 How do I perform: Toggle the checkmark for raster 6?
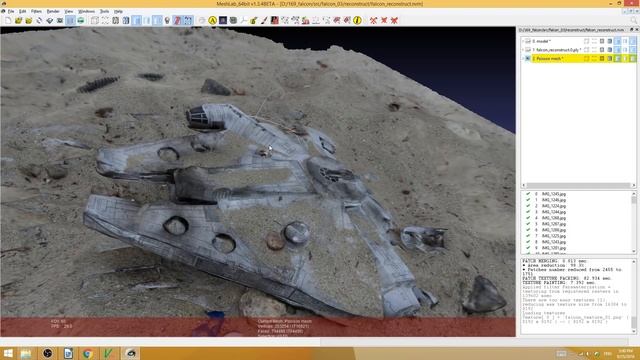click(x=528, y=230)
